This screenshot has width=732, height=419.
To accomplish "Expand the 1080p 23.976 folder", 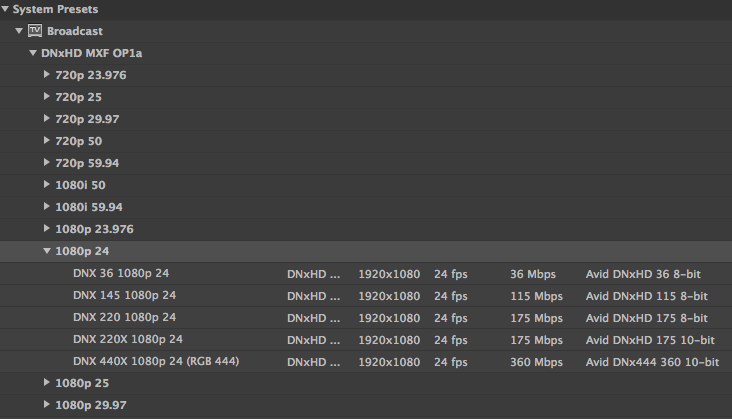I will [46, 228].
